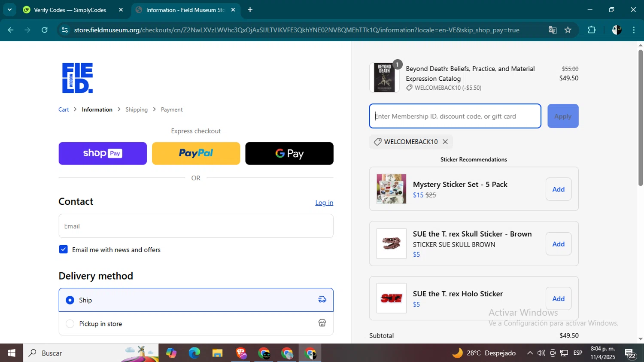Click the browser address bar URL
This screenshot has width=644, height=362.
click(x=296, y=30)
